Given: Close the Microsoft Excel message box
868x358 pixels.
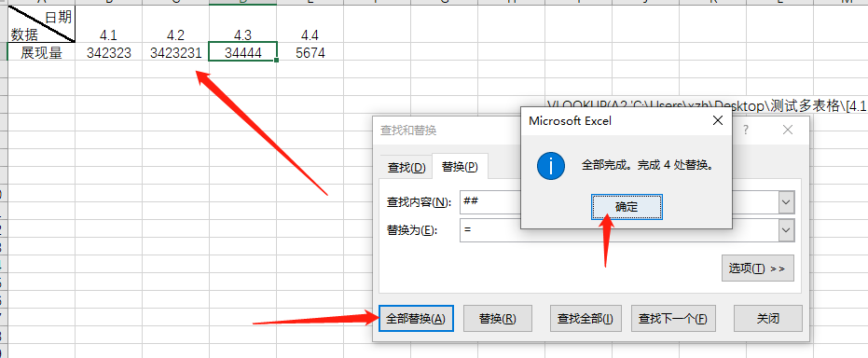Looking at the screenshot, I should tap(718, 120).
